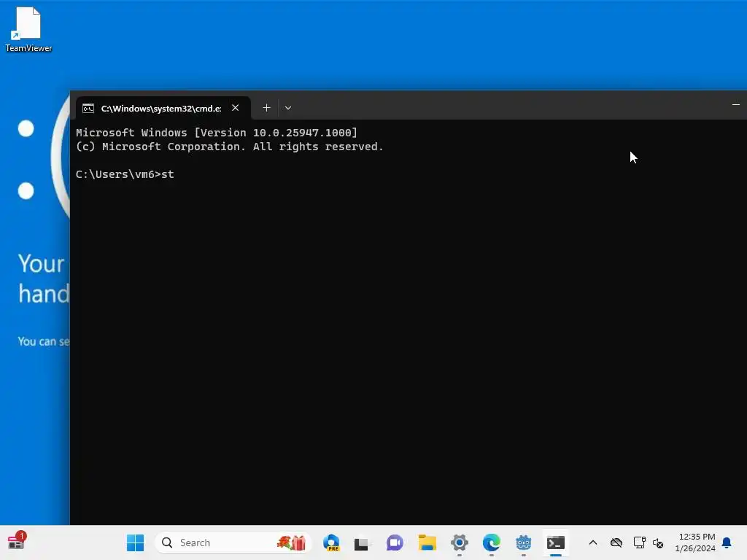Click the flower gift search highlight icon
This screenshot has height=560, width=747.
[x=292, y=542]
